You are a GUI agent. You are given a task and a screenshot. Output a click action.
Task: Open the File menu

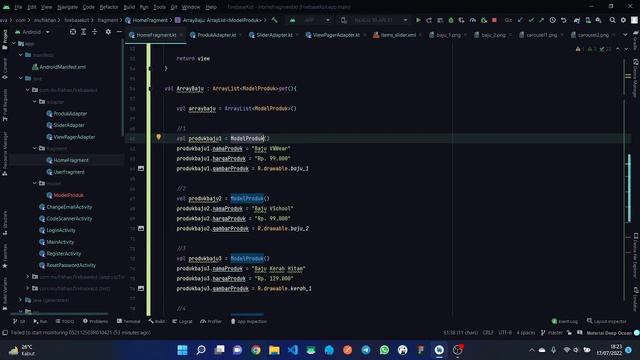pos(18,7)
